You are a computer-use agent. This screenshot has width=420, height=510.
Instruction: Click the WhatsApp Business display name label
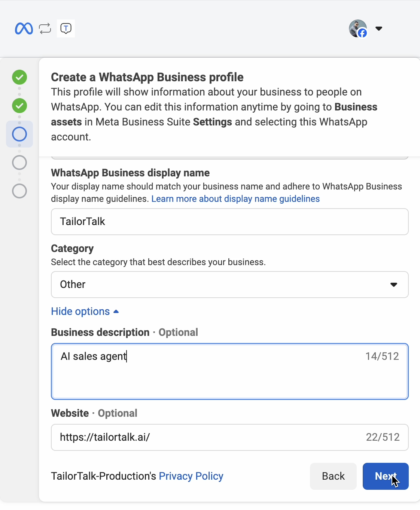[130, 173]
